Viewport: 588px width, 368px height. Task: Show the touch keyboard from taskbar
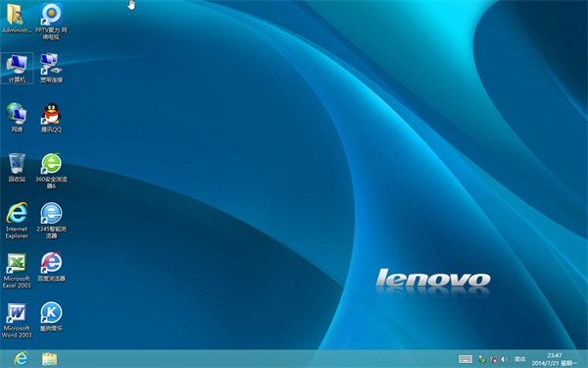click(465, 359)
